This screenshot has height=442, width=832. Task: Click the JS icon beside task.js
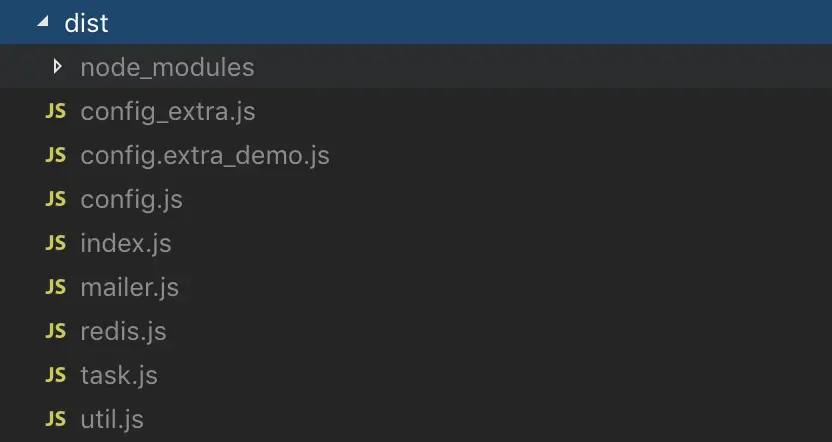(x=56, y=375)
